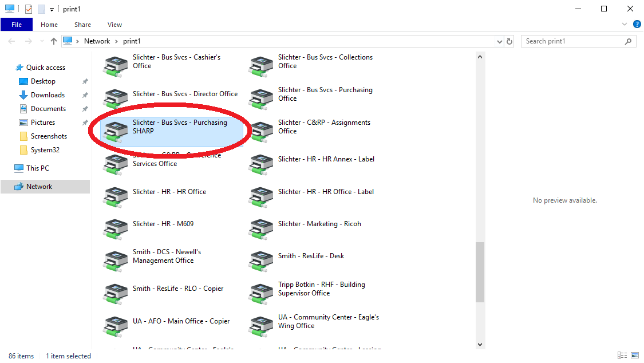The image size is (644, 363).
Task: Click the Smith - ResLife - Desk label
Action: click(311, 256)
